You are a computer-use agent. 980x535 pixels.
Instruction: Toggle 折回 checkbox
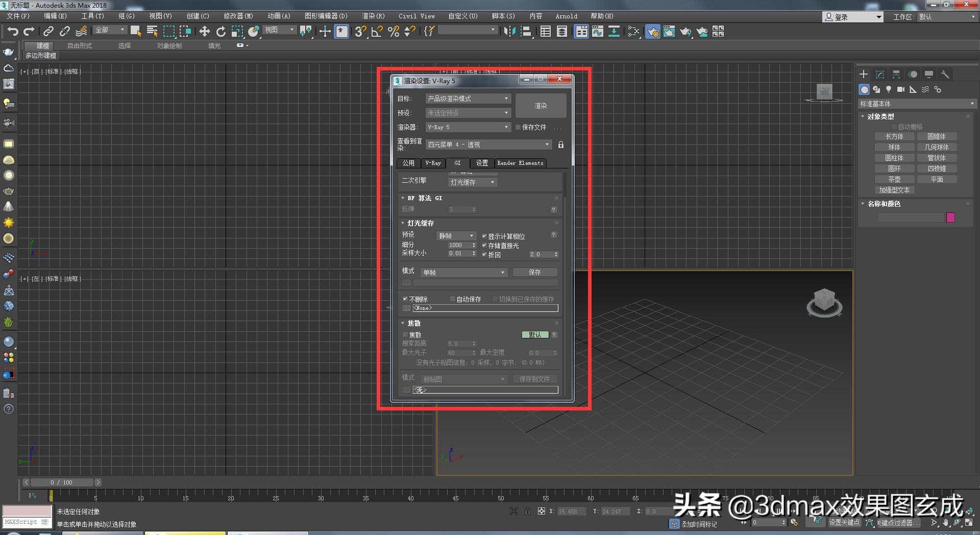tap(484, 254)
